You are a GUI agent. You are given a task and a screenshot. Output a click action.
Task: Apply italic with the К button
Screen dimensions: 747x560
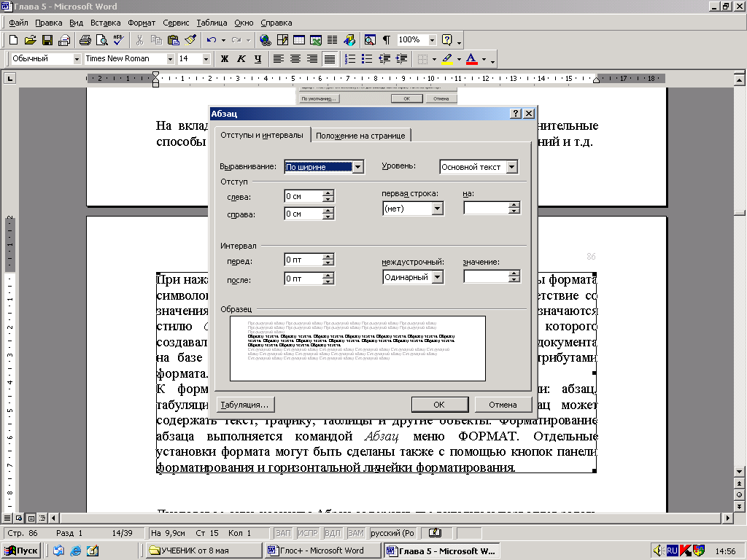tap(241, 58)
